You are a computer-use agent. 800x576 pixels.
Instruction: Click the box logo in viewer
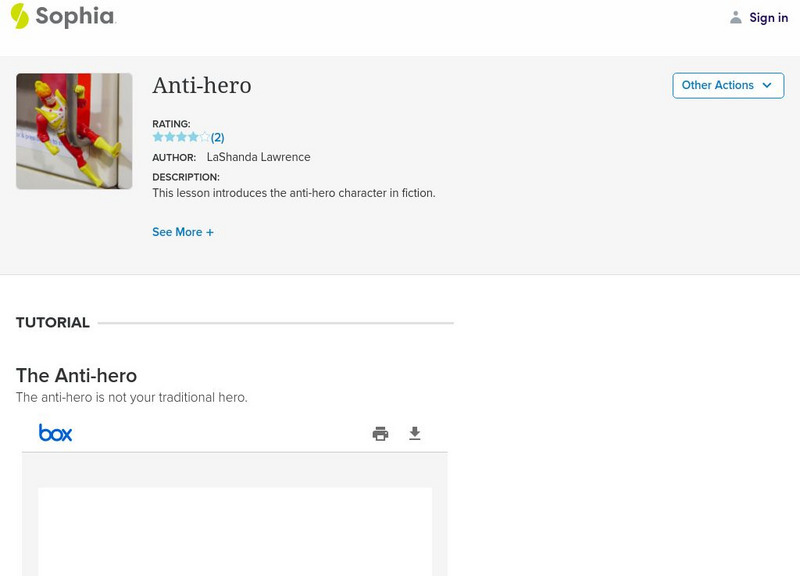click(x=56, y=433)
